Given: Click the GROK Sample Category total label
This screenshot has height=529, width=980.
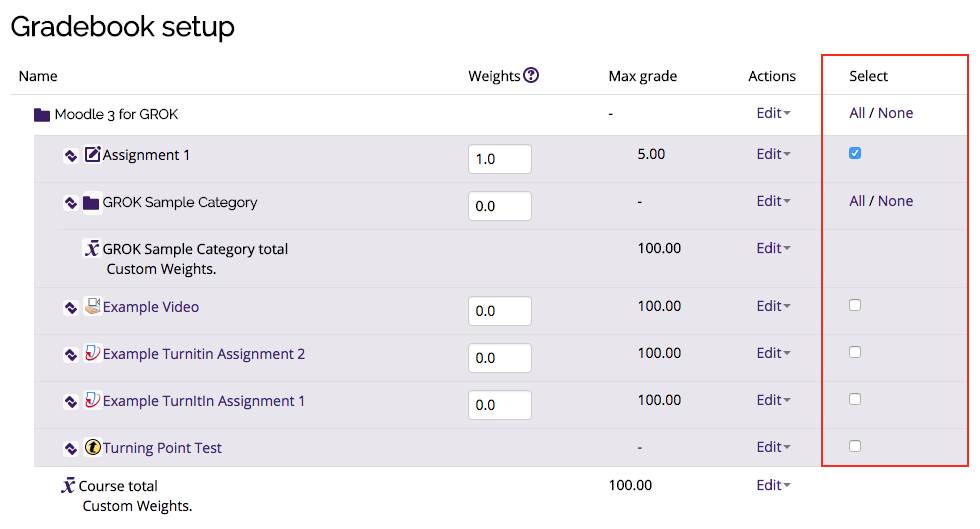Looking at the screenshot, I should [x=195, y=249].
